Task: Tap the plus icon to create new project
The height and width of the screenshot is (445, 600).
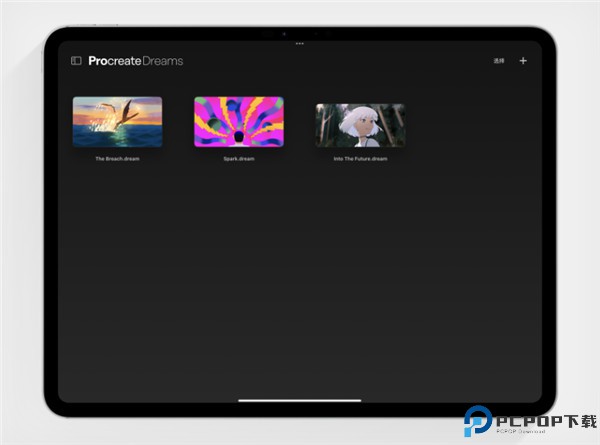Action: tap(523, 61)
